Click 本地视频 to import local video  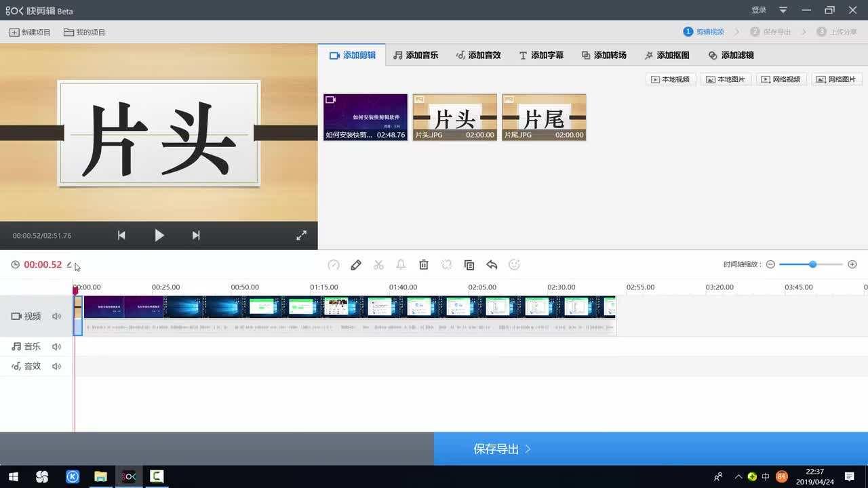tap(670, 79)
